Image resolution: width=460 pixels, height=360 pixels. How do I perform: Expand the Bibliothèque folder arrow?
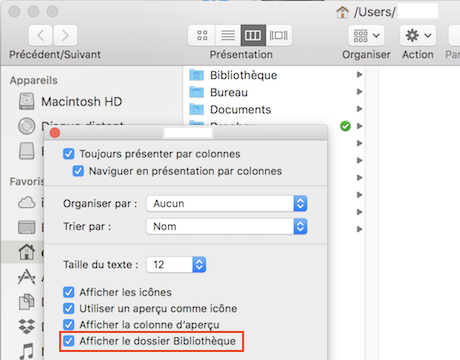(x=359, y=74)
